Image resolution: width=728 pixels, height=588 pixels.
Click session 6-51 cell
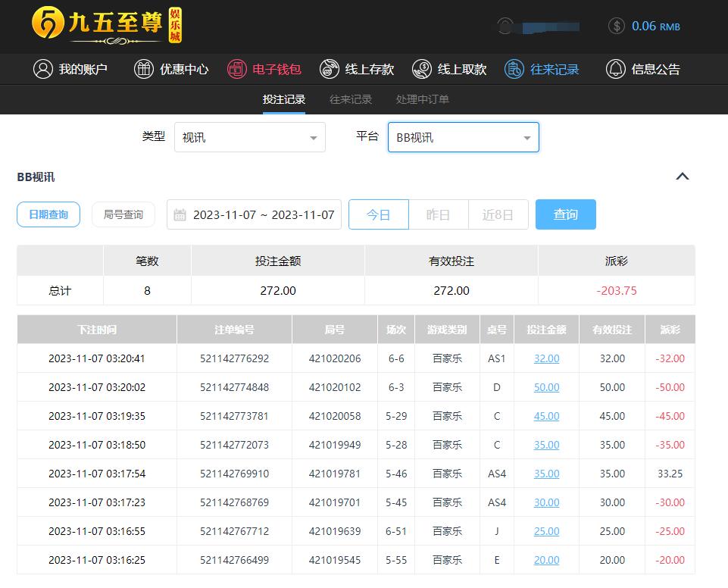(396, 531)
